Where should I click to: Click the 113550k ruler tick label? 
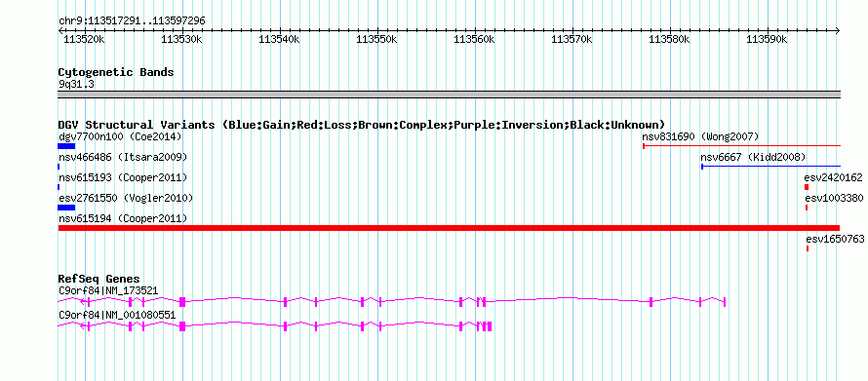376,40
